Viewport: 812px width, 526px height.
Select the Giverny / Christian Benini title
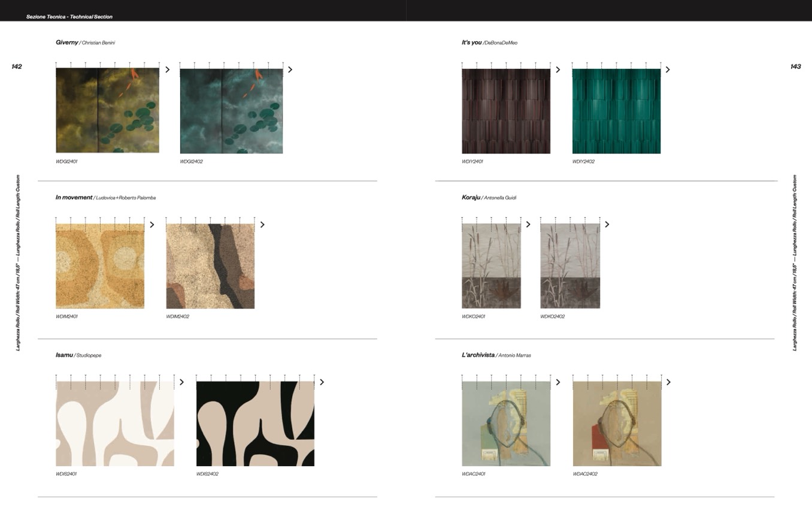[85, 43]
